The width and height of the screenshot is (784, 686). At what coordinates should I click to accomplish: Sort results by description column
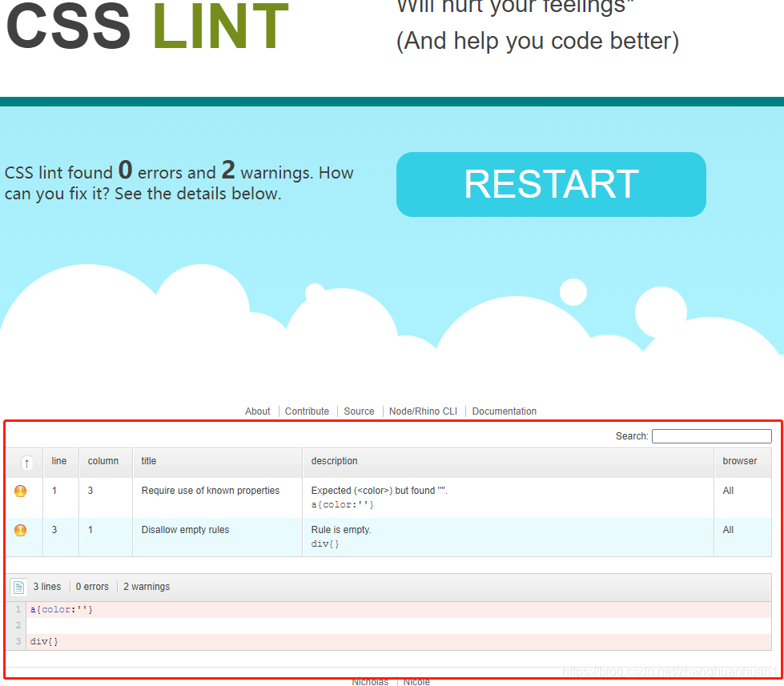click(334, 461)
